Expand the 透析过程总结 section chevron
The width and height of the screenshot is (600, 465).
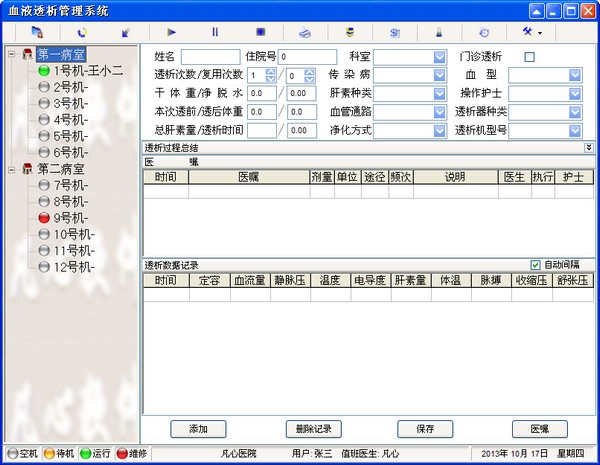pos(589,148)
